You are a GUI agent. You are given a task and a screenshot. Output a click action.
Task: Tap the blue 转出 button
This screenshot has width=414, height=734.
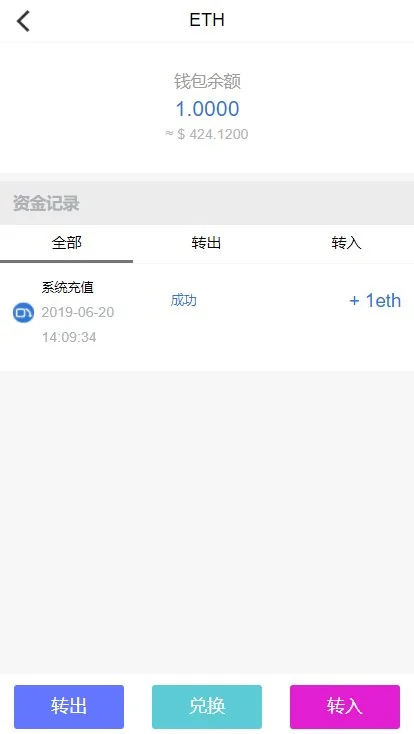[x=69, y=706]
